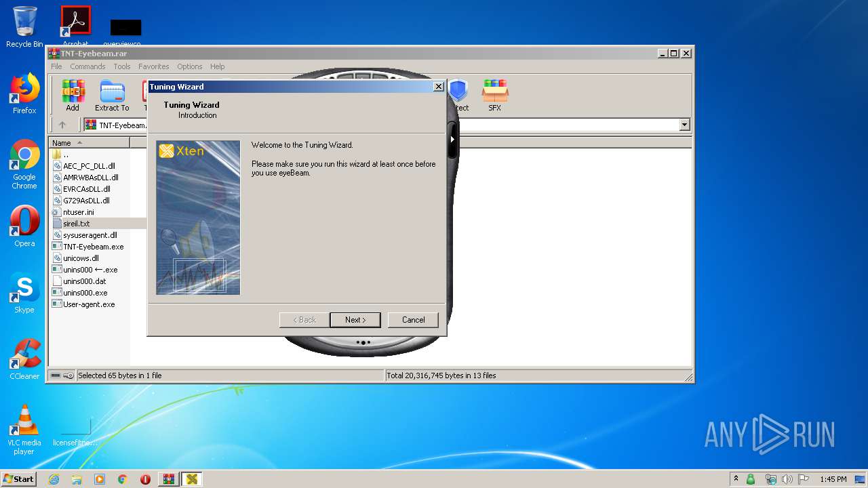Open the Recycle Bin desktop icon
The image size is (868, 488).
24,27
